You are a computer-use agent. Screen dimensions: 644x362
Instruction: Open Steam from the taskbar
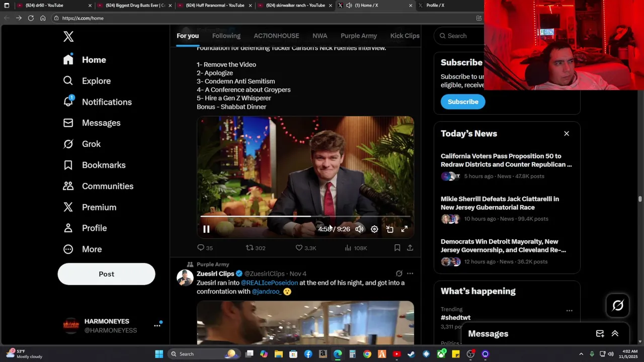(x=412, y=354)
